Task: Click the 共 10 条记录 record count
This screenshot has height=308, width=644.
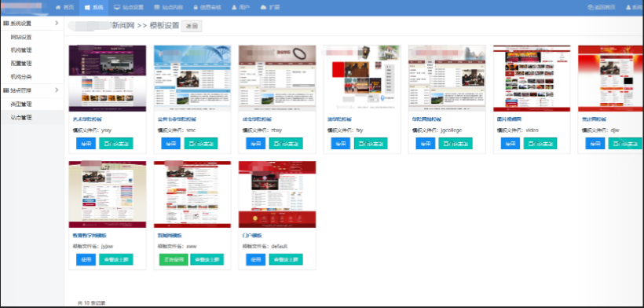Action: (92, 303)
